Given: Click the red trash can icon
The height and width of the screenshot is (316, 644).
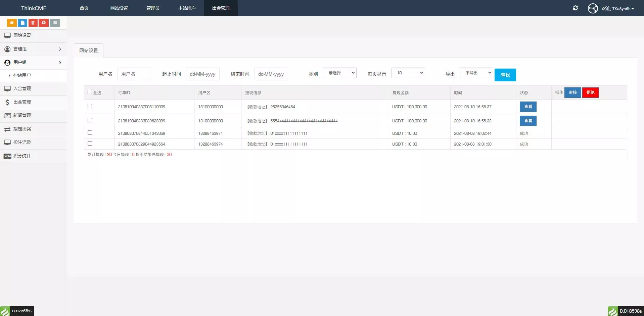Looking at the screenshot, I should point(33,23).
